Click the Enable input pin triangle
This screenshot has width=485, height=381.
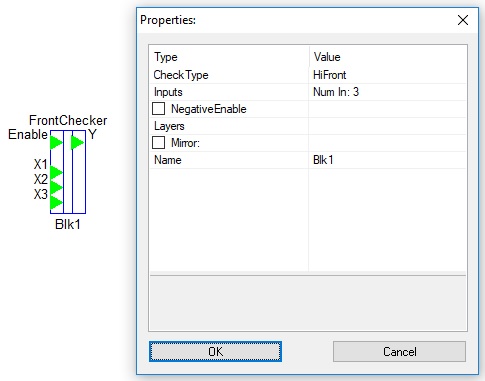pos(56,143)
